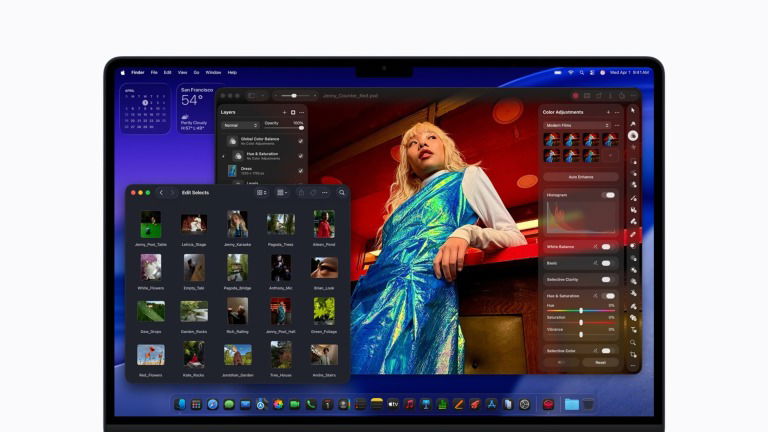Click auto wand icon beside White Balance
This screenshot has width=768, height=432.
[x=596, y=246]
